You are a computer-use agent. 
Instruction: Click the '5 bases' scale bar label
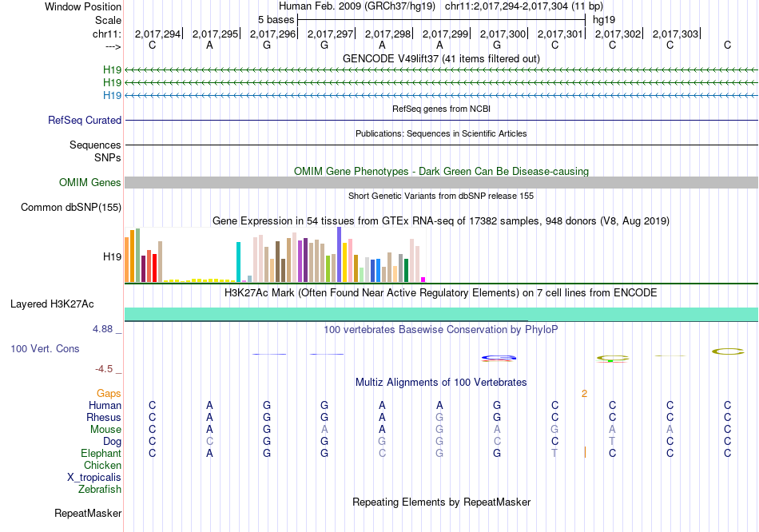(x=276, y=20)
